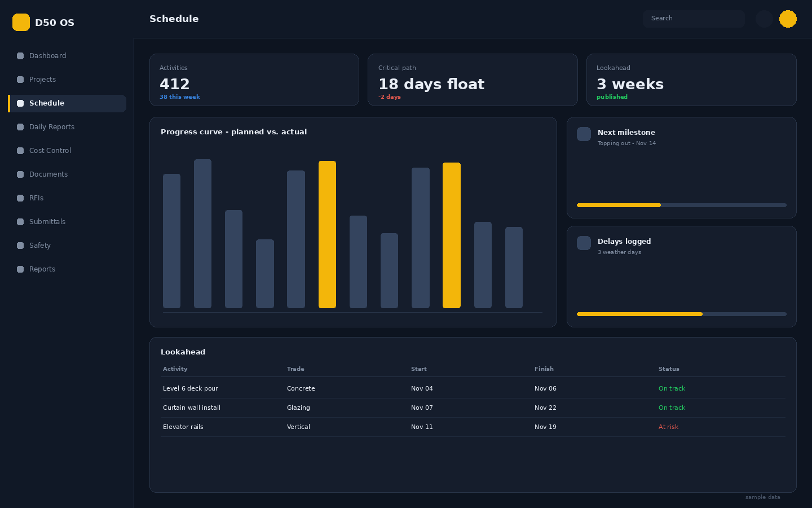Go to Submittals
The image size is (812, 508).
(x=67, y=222)
